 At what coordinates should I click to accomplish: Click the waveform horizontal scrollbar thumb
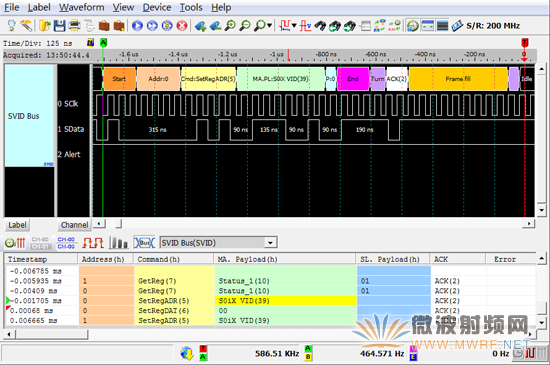coord(119,223)
